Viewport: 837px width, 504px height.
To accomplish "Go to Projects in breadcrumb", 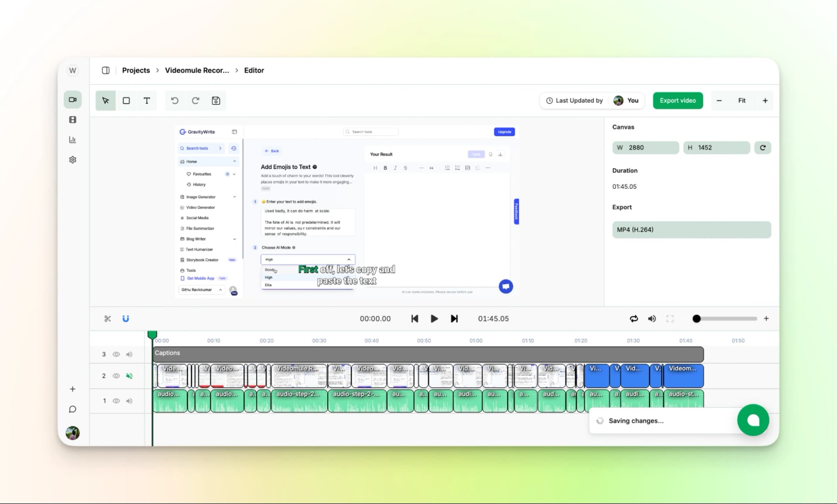I will click(136, 70).
